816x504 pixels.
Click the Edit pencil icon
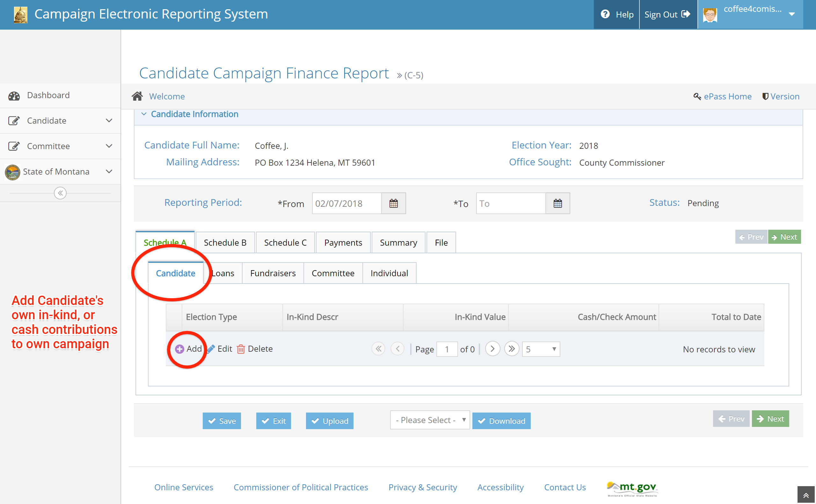211,349
